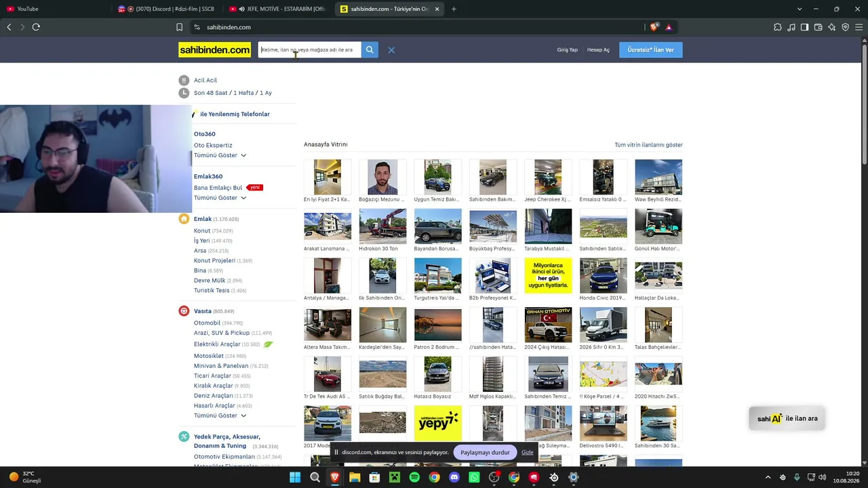This screenshot has height=488, width=868.
Task: Open Spotify from the taskbar
Action: 414,477
